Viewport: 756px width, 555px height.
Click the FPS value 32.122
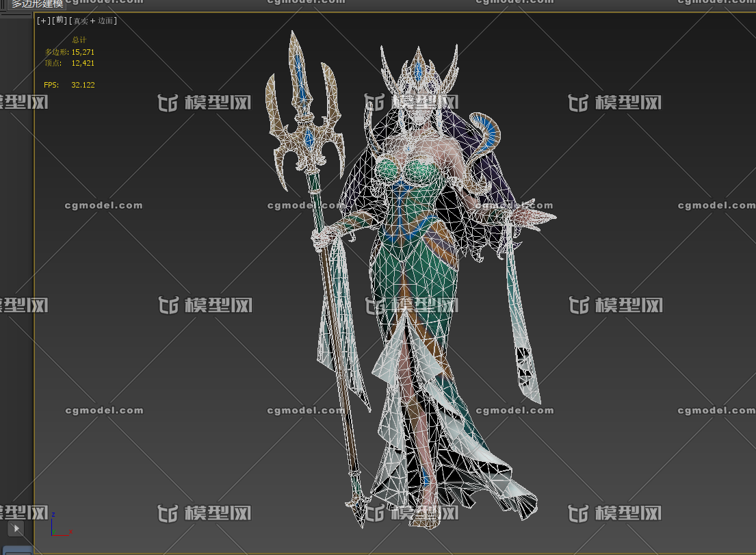(83, 85)
